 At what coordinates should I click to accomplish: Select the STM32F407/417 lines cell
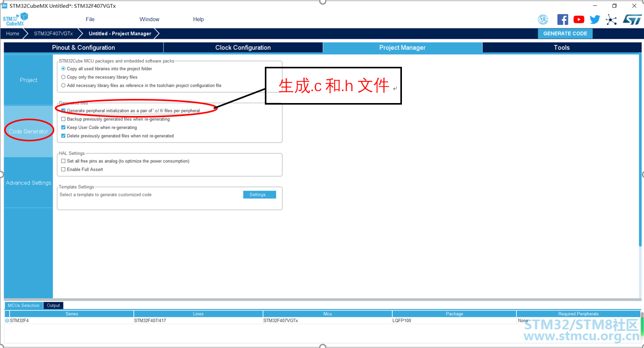[x=198, y=321]
